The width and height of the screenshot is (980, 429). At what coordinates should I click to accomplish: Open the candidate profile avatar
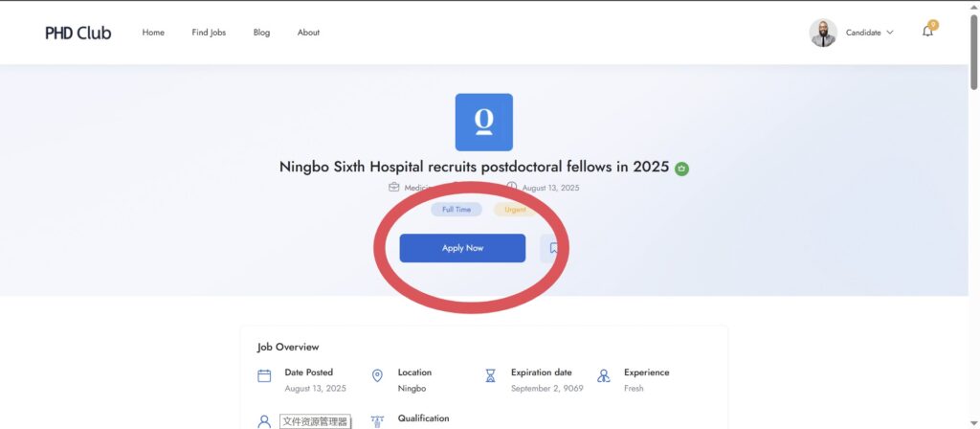tap(823, 33)
